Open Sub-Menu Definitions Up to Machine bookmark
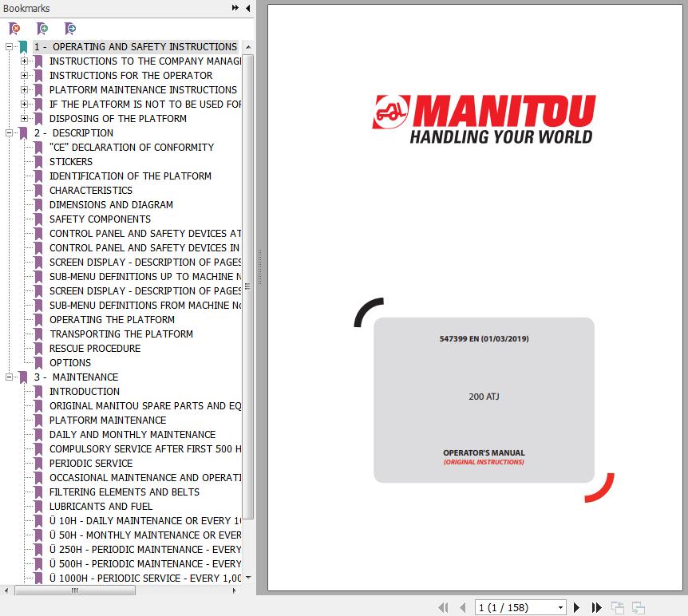The width and height of the screenshot is (688, 616). 145,276
